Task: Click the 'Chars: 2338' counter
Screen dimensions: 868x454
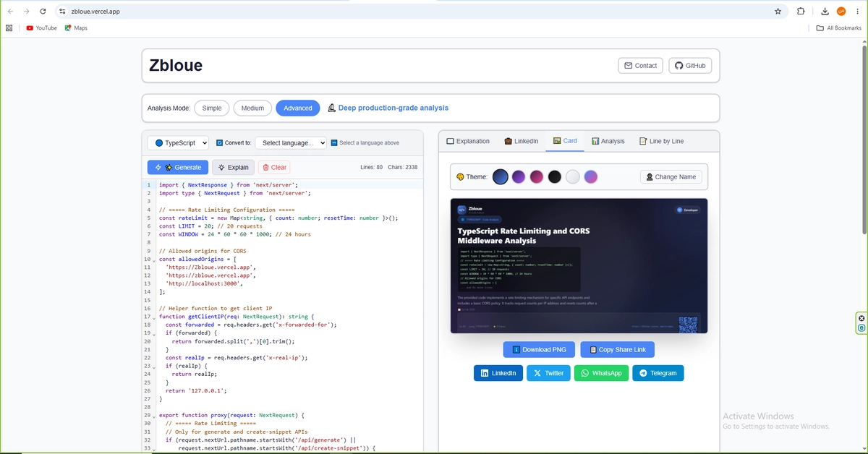Action: point(403,167)
